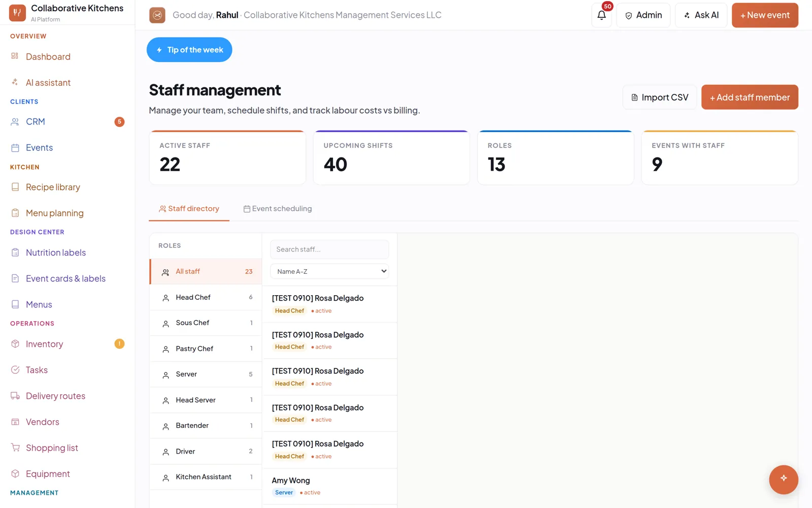Screen dimensions: 812x508
Task: Click the Vendors store icon
Action: pos(15,422)
